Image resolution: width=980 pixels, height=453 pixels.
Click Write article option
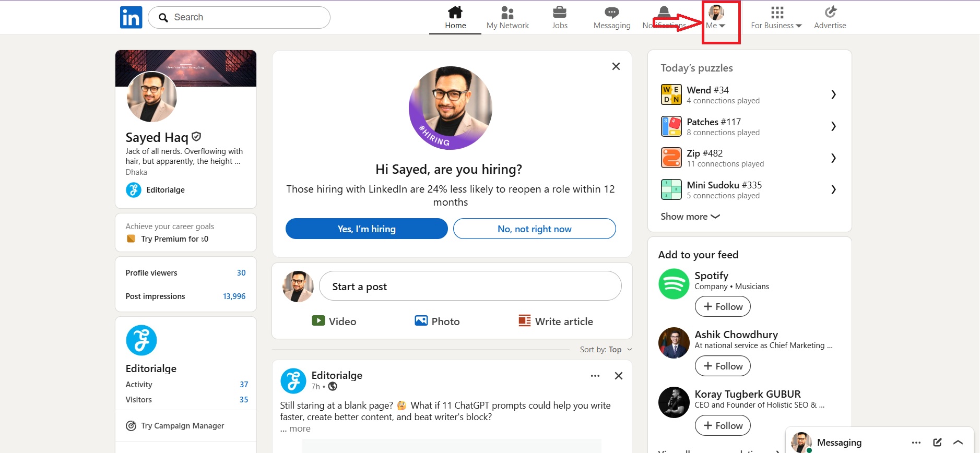[x=556, y=321]
